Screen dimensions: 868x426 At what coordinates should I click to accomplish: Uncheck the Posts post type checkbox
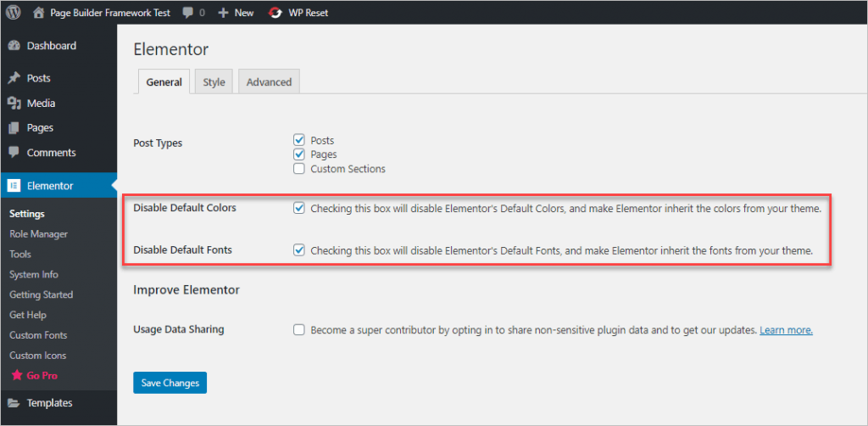[x=298, y=140]
